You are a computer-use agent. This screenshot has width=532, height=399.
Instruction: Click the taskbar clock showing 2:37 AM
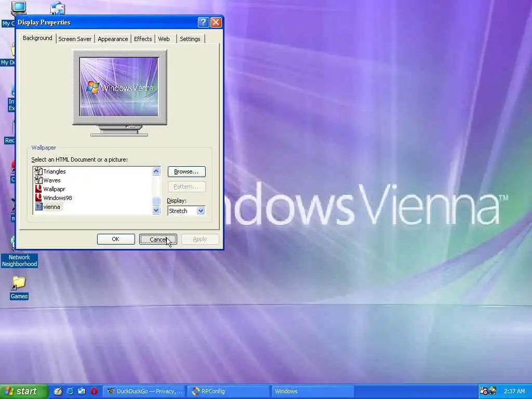click(x=514, y=391)
